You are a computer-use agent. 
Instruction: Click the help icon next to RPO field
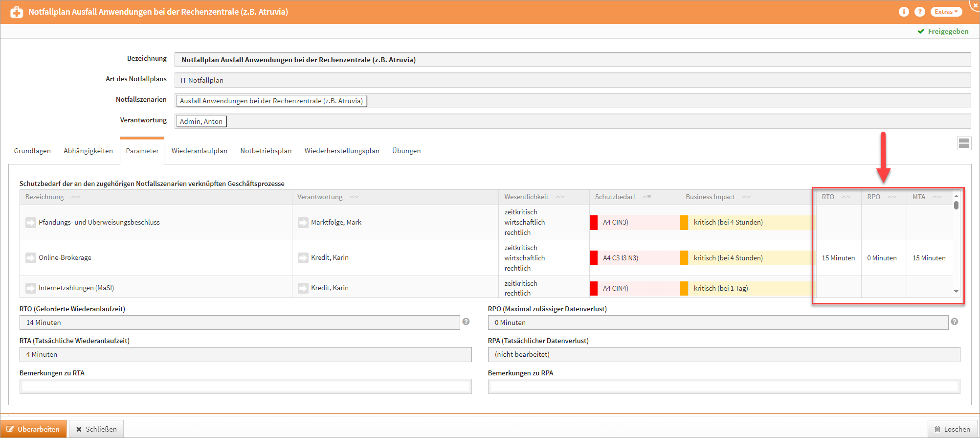[954, 322]
